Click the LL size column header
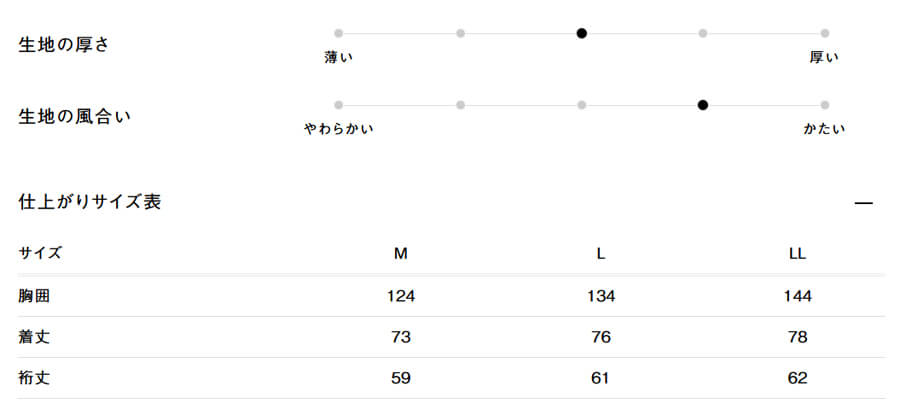 click(x=797, y=253)
